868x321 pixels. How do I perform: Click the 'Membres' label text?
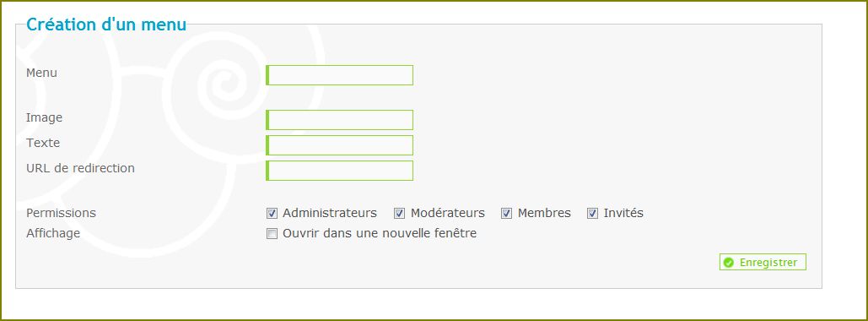tap(544, 213)
